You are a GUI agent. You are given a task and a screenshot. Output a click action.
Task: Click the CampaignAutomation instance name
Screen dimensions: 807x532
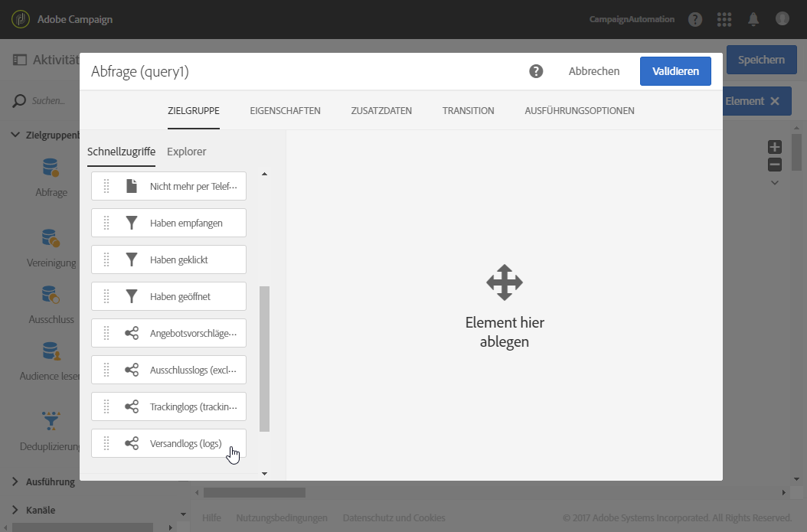[632, 20]
